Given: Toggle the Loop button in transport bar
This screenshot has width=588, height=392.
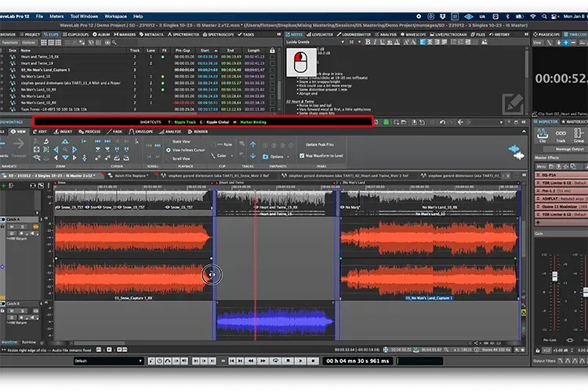Looking at the screenshot, I should point(276,361).
